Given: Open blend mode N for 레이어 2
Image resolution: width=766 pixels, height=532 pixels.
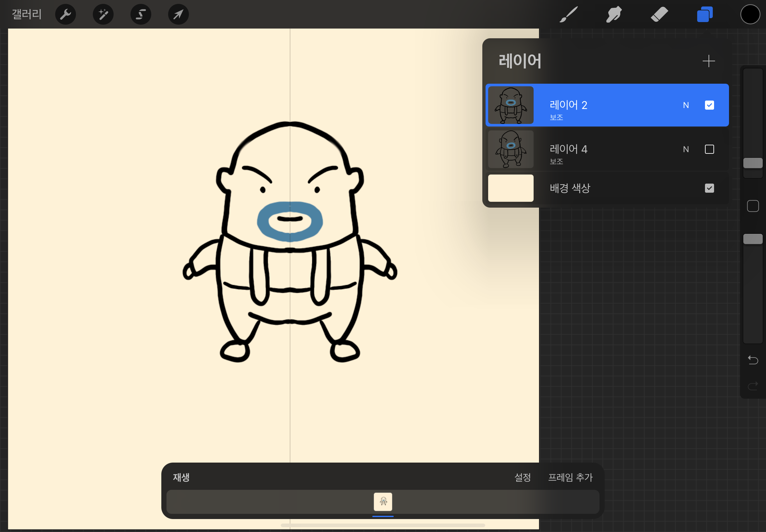Looking at the screenshot, I should pos(686,105).
